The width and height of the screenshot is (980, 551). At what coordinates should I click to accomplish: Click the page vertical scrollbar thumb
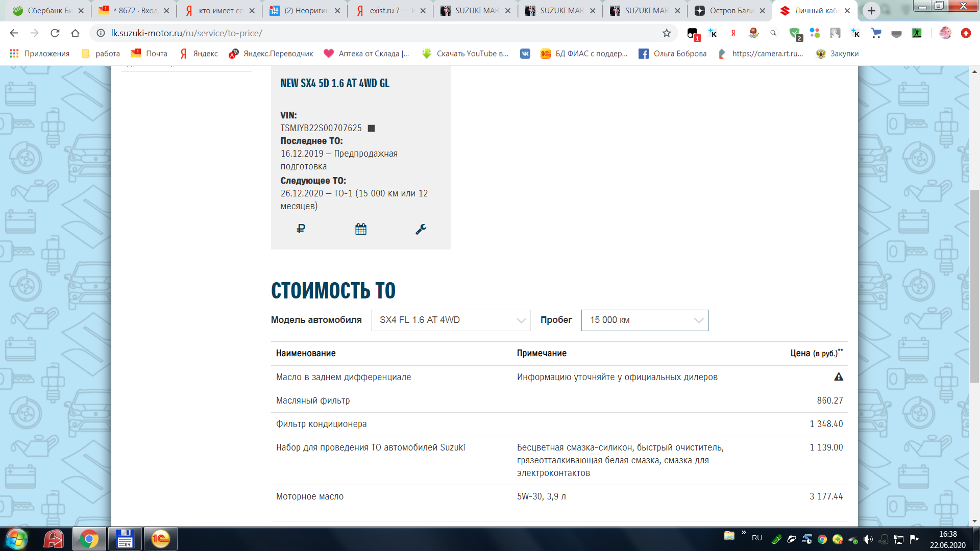[974, 286]
